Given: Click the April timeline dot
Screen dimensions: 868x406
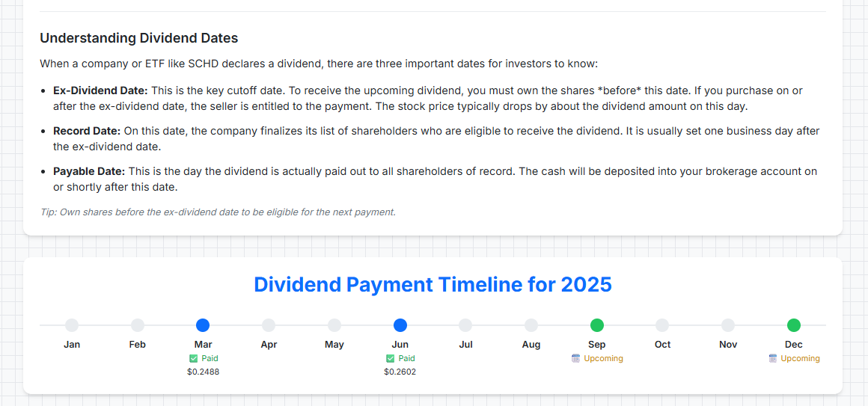Looking at the screenshot, I should 269,325.
